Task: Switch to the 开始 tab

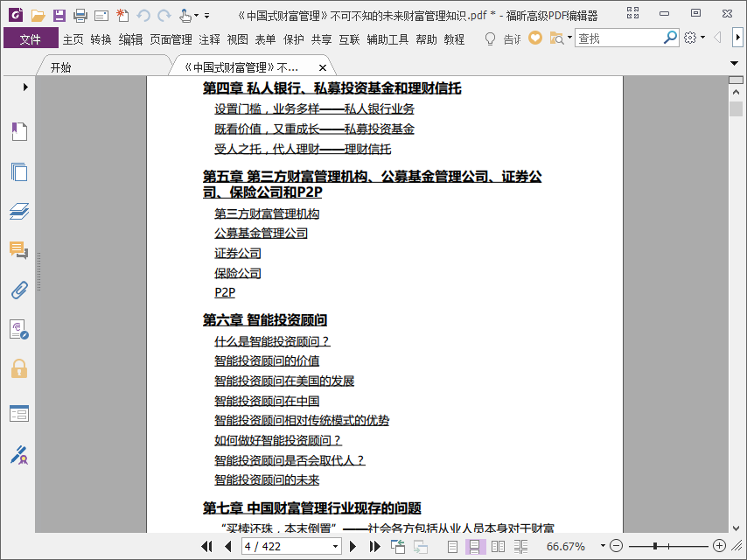Action: (61, 67)
